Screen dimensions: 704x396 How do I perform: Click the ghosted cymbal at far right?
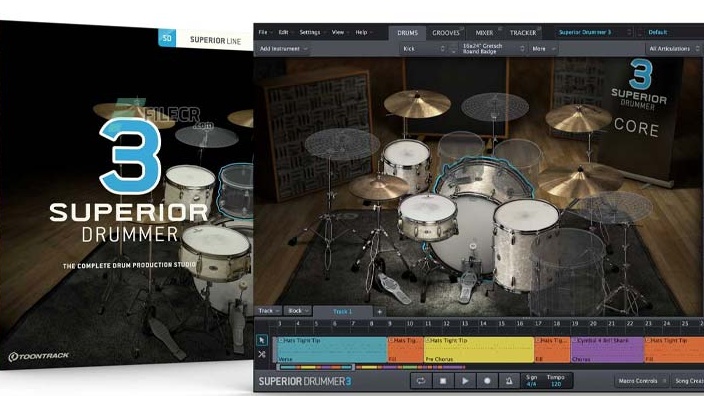point(614,207)
